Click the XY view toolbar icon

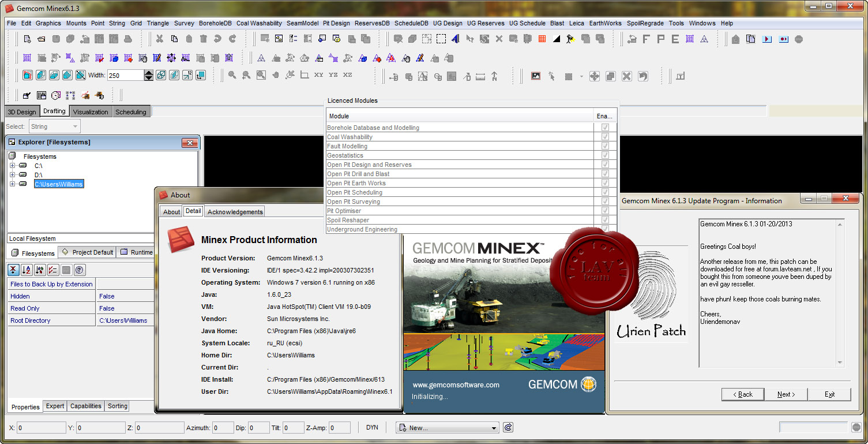pyautogui.click(x=319, y=75)
